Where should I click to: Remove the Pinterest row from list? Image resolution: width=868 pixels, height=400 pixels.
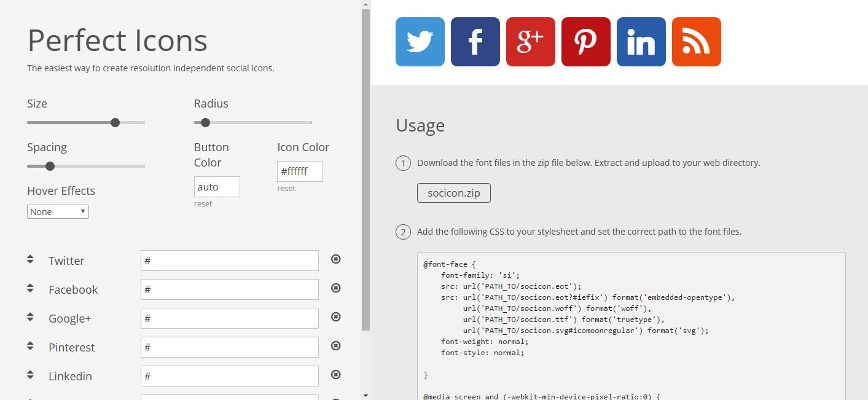point(336,346)
